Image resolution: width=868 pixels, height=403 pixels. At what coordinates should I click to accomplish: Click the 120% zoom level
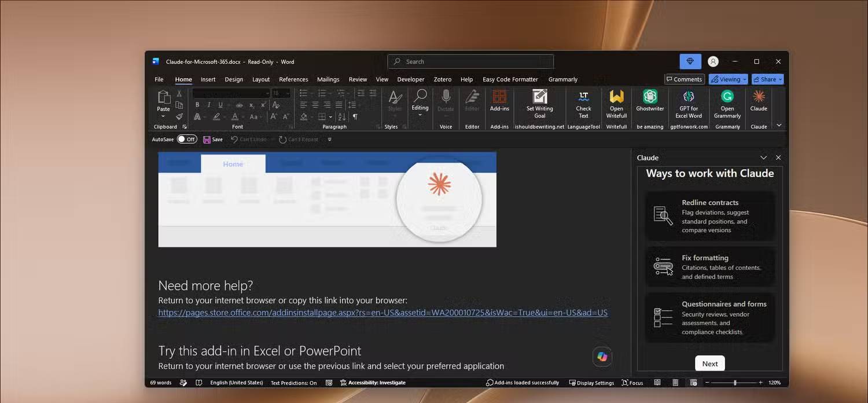coord(775,383)
